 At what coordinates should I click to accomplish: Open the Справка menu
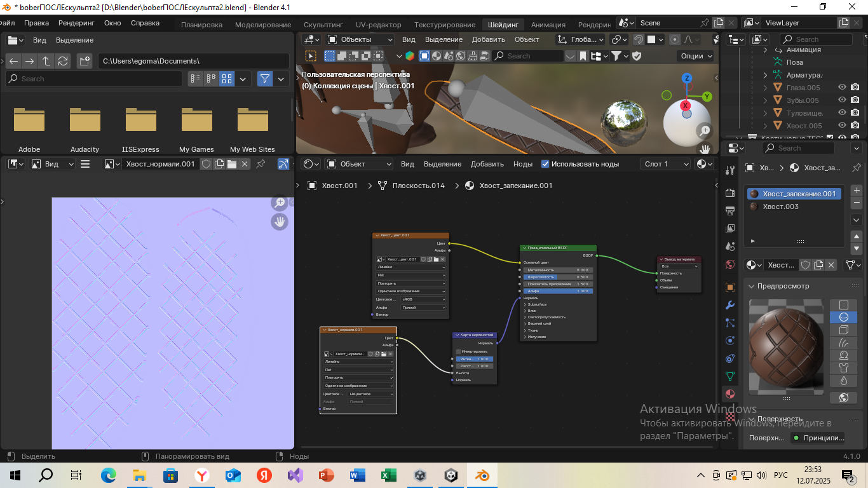point(145,23)
